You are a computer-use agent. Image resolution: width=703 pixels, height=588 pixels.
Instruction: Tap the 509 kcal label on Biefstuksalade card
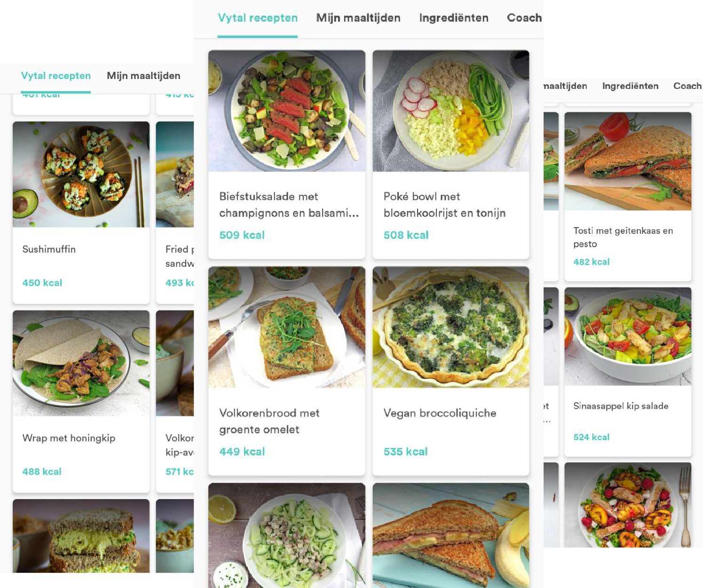click(x=242, y=235)
